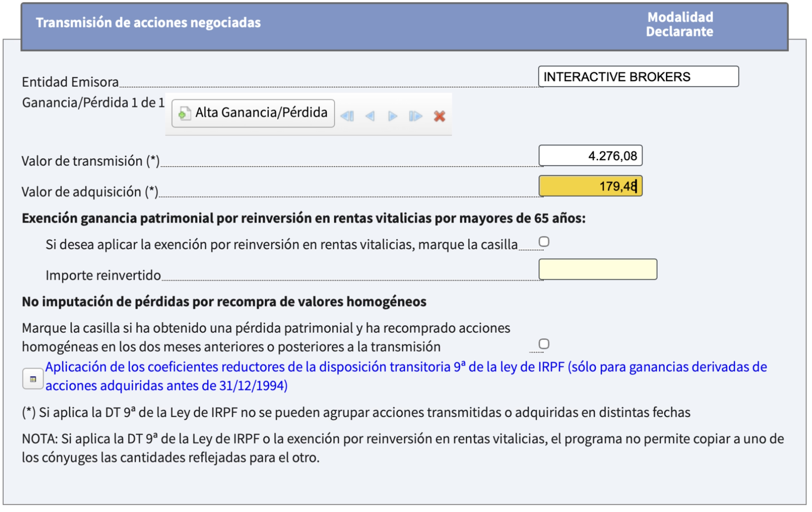Navigate to previous Ganancia/Pérdida record
This screenshot has height=512, width=812.
[x=371, y=116]
